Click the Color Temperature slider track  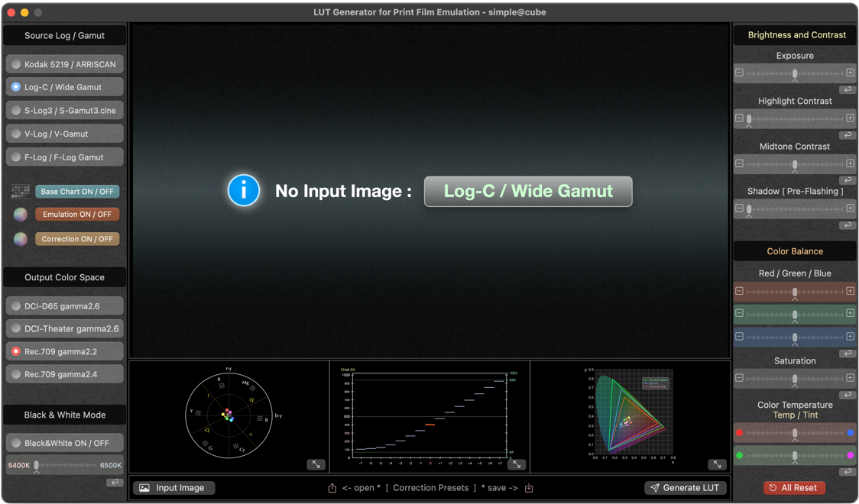(x=794, y=433)
